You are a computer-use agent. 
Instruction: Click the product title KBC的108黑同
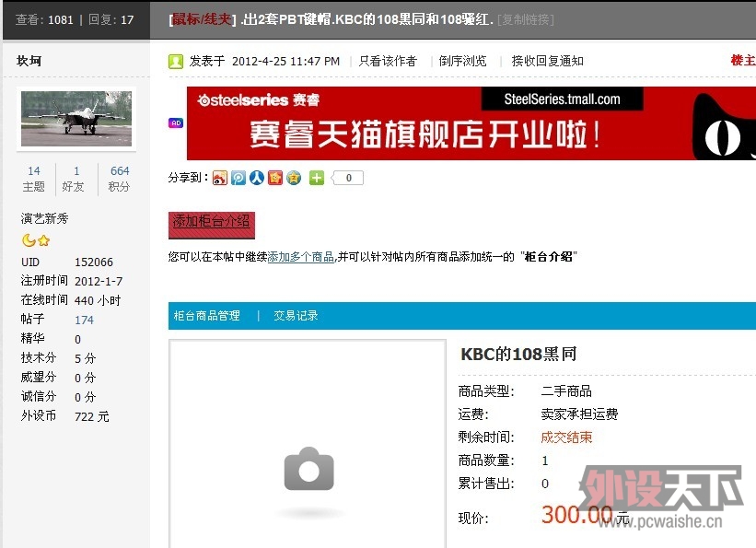click(x=518, y=354)
